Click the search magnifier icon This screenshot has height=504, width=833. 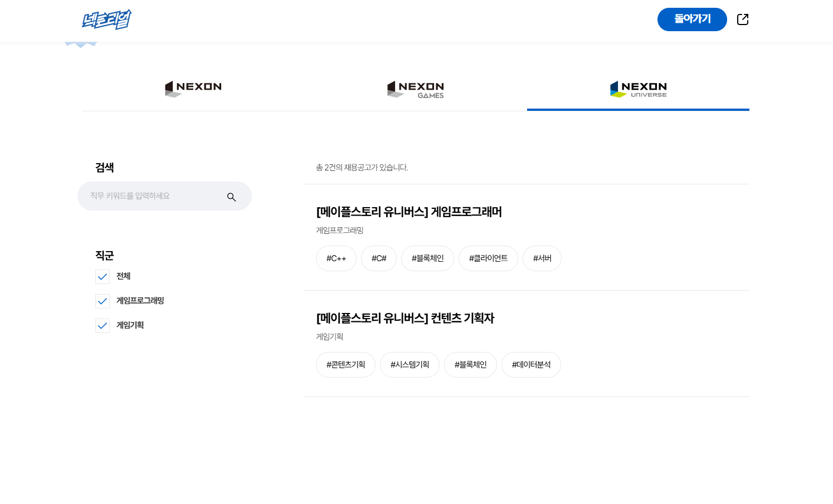(x=231, y=197)
